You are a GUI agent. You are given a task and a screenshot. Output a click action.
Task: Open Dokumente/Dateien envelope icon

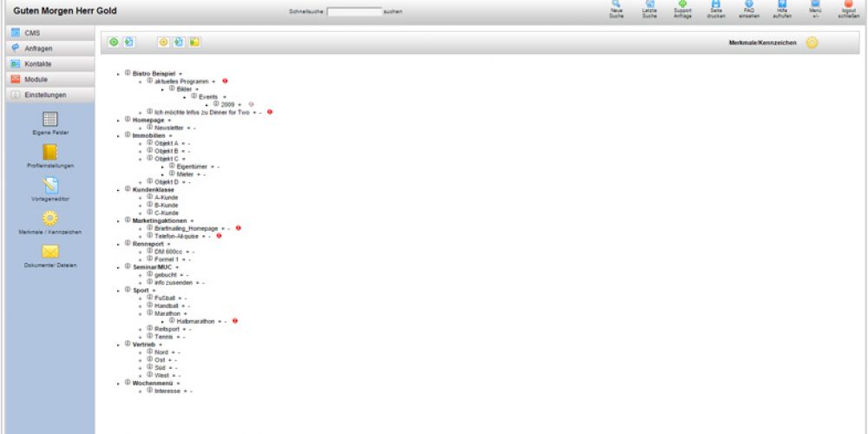click(50, 252)
